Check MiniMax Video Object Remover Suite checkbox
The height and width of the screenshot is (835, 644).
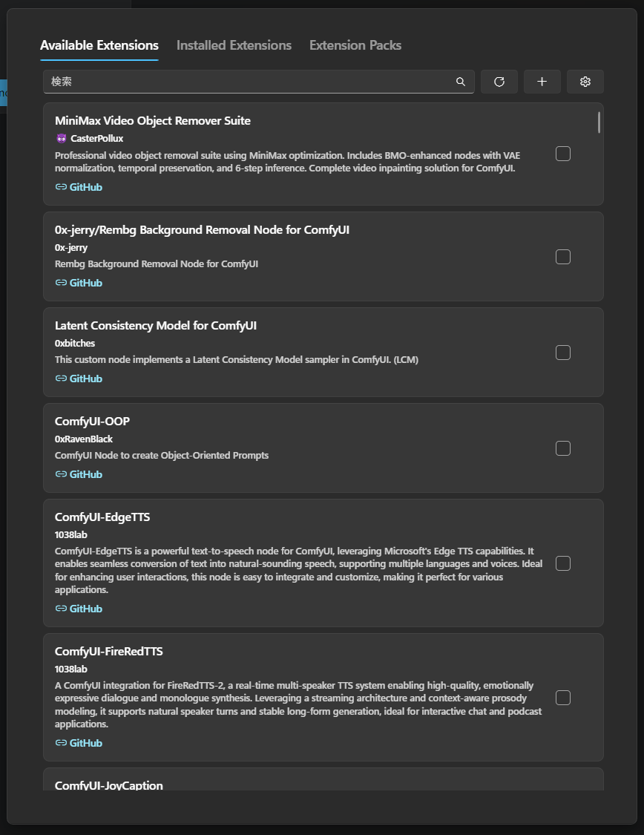pos(563,154)
